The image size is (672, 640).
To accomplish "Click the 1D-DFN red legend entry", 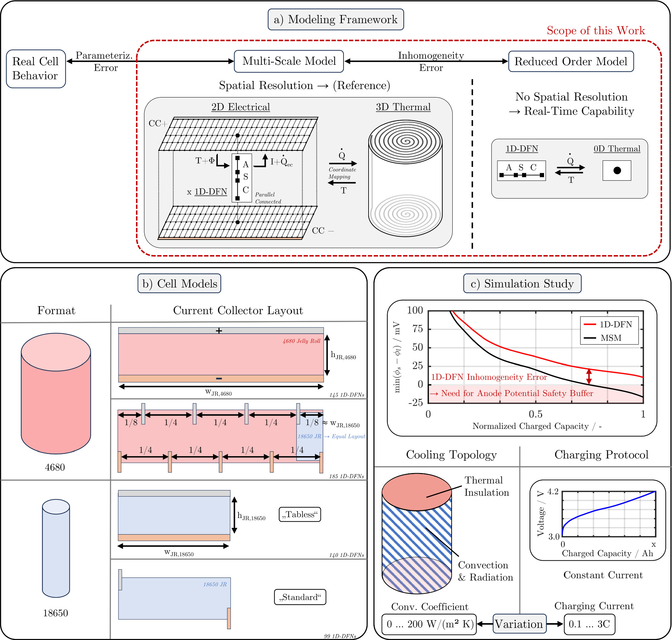I will pos(608,324).
